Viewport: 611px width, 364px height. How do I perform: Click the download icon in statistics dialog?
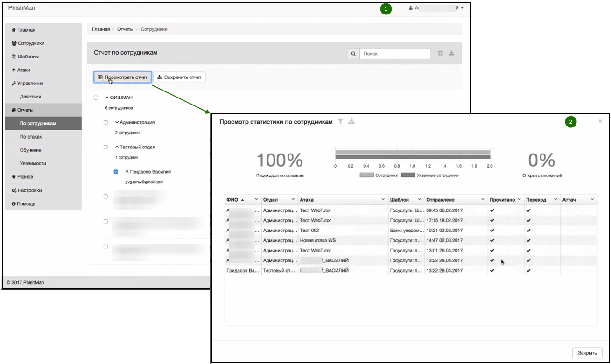(351, 121)
